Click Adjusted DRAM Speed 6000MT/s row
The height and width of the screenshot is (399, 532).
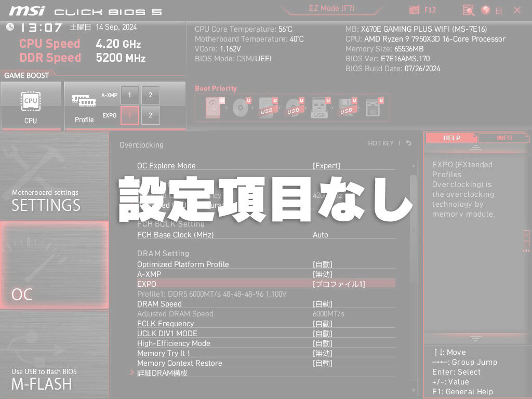tap(266, 314)
